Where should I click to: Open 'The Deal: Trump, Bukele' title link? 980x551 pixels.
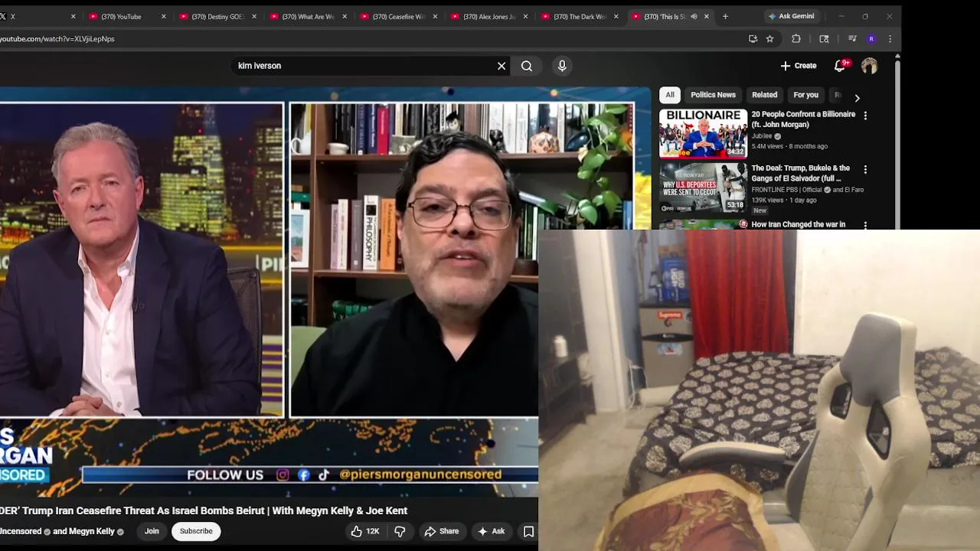pos(800,173)
